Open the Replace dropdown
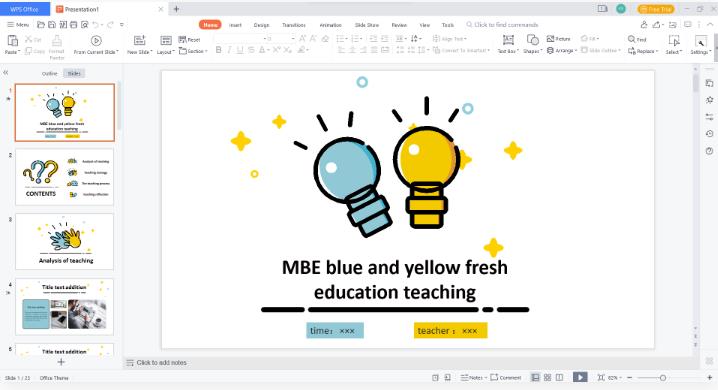 [643, 51]
